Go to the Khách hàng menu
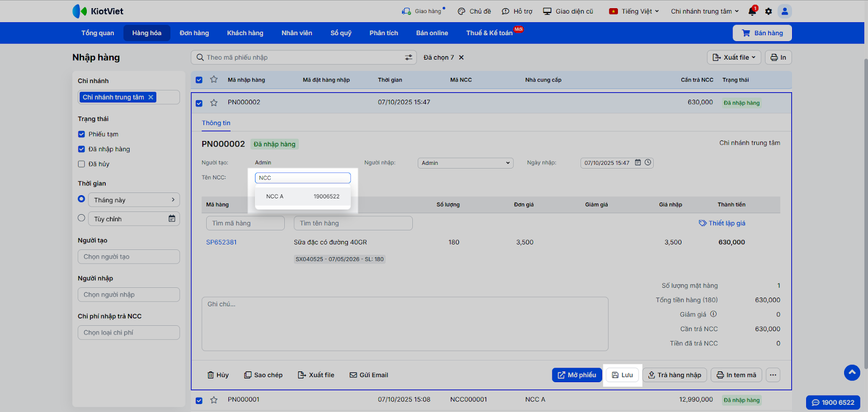The width and height of the screenshot is (868, 412). 245,33
